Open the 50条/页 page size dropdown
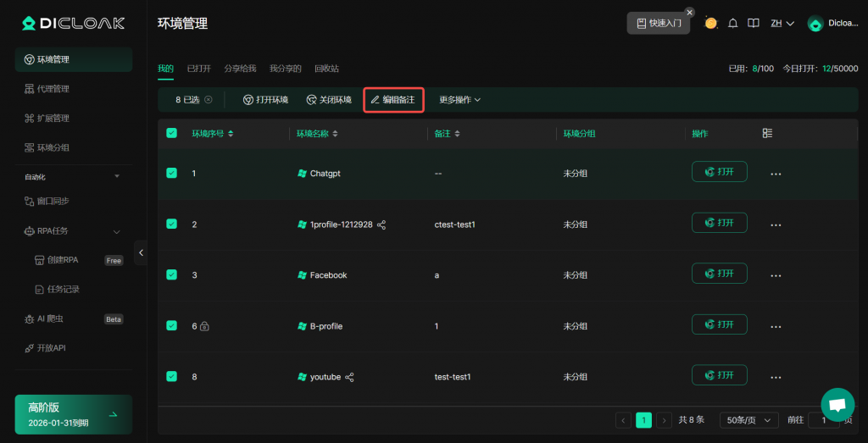Image resolution: width=868 pixels, height=443 pixels. [748, 420]
